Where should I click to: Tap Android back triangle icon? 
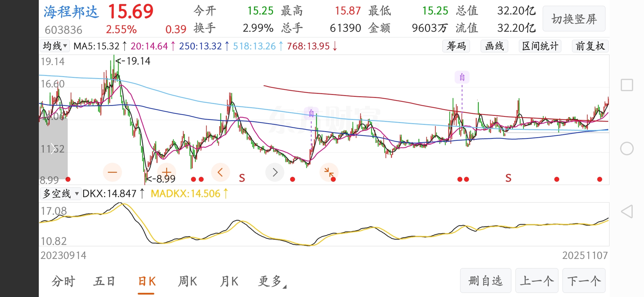[627, 212]
